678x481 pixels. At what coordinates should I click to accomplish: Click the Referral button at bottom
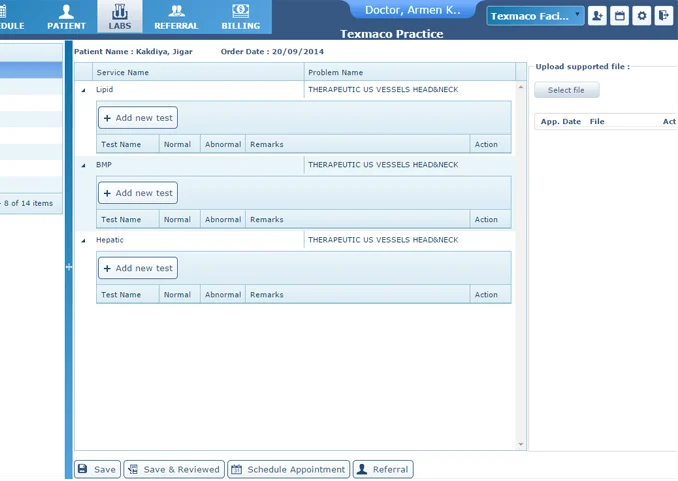pos(382,469)
